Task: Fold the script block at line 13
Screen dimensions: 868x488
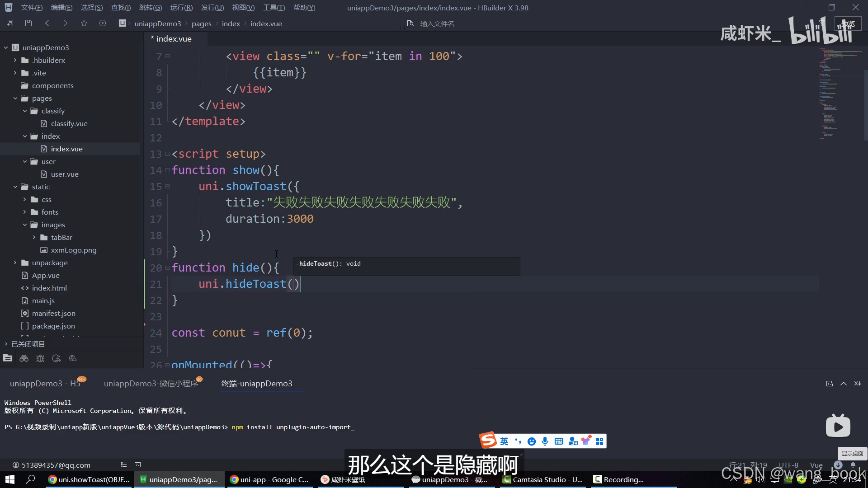Action: pyautogui.click(x=168, y=154)
